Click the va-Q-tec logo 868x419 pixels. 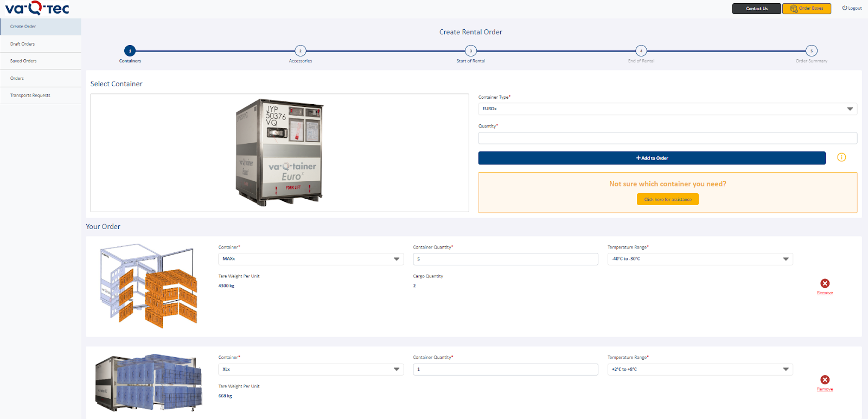click(37, 8)
